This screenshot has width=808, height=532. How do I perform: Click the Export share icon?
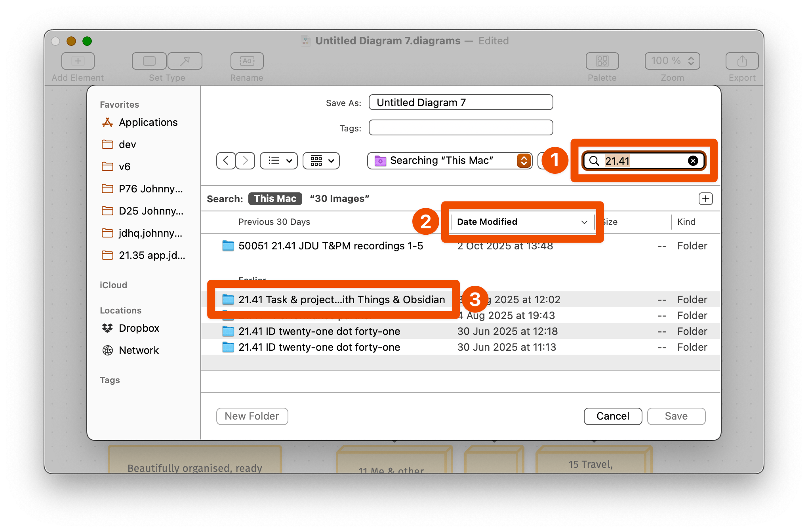(741, 61)
